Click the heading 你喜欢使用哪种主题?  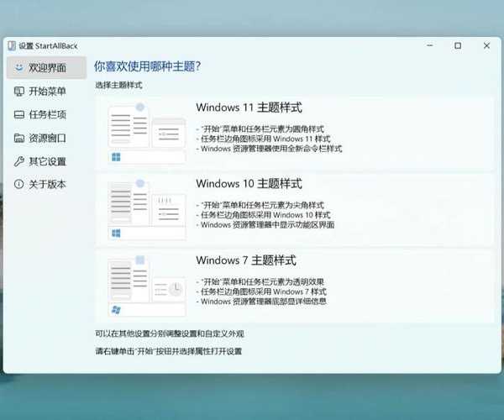[148, 66]
